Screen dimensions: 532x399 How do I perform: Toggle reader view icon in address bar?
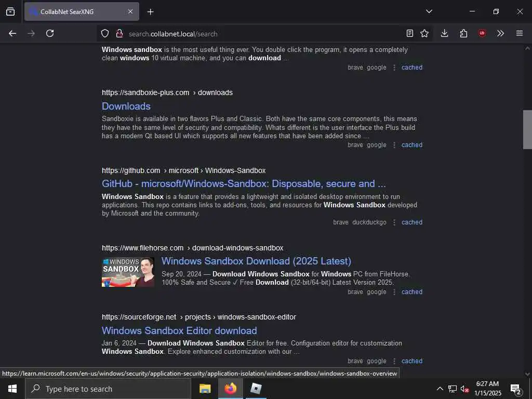pos(410,33)
